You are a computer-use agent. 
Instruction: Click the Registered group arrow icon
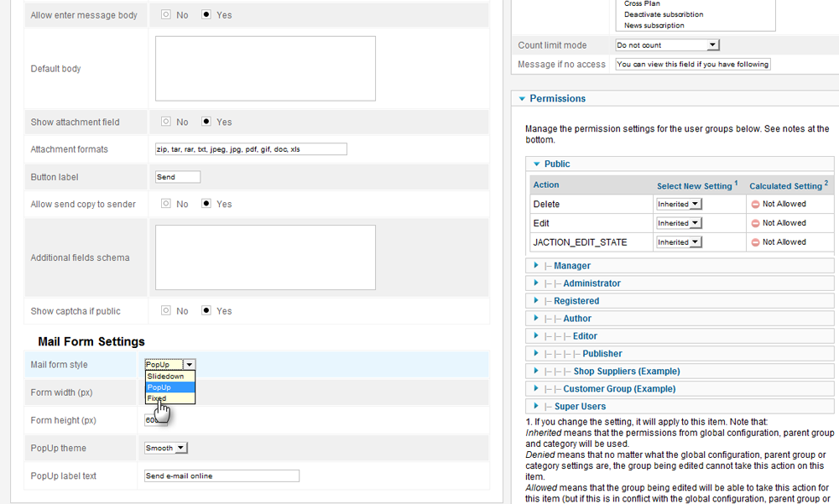pos(536,301)
